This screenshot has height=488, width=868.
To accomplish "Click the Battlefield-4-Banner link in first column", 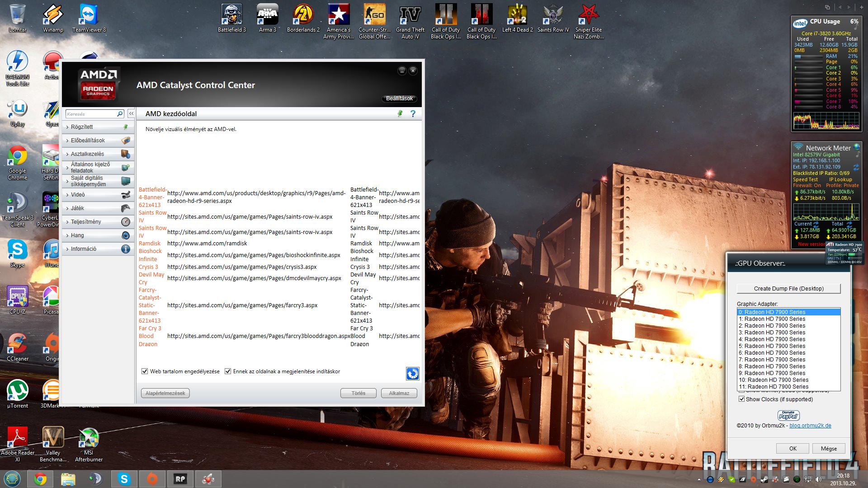I will (x=152, y=197).
